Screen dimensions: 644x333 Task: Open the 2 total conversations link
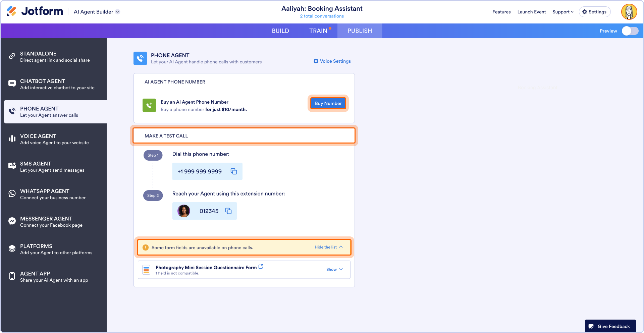coord(322,16)
